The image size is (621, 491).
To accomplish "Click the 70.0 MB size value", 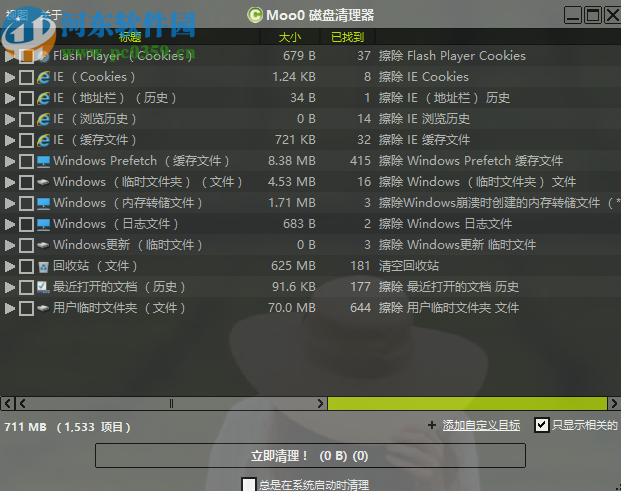I will (x=291, y=308).
